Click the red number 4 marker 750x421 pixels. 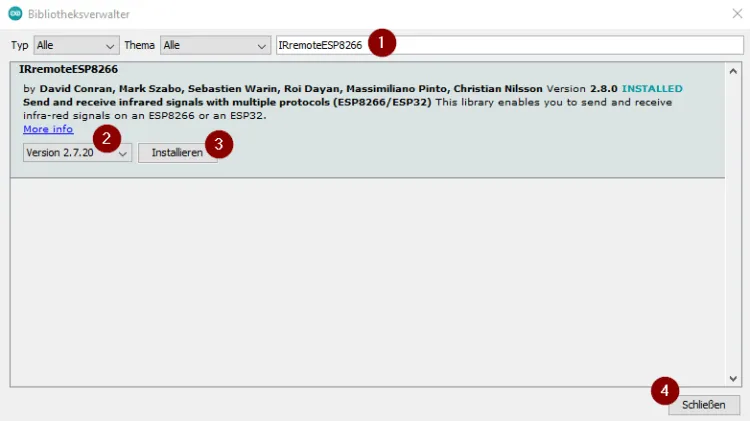click(665, 390)
